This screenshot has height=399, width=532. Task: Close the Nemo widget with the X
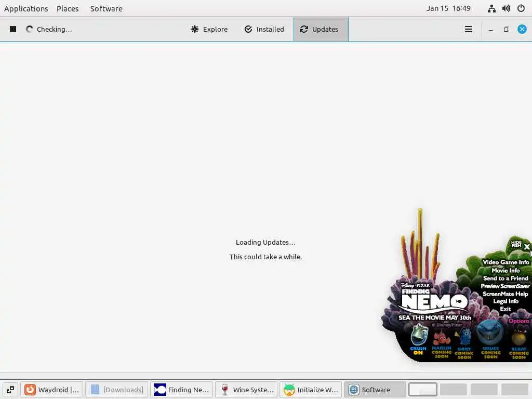527,247
